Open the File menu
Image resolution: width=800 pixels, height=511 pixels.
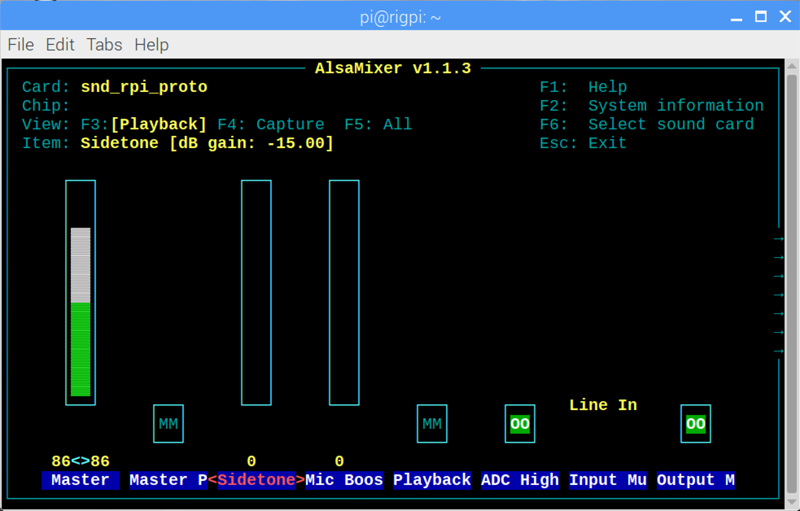pyautogui.click(x=21, y=45)
